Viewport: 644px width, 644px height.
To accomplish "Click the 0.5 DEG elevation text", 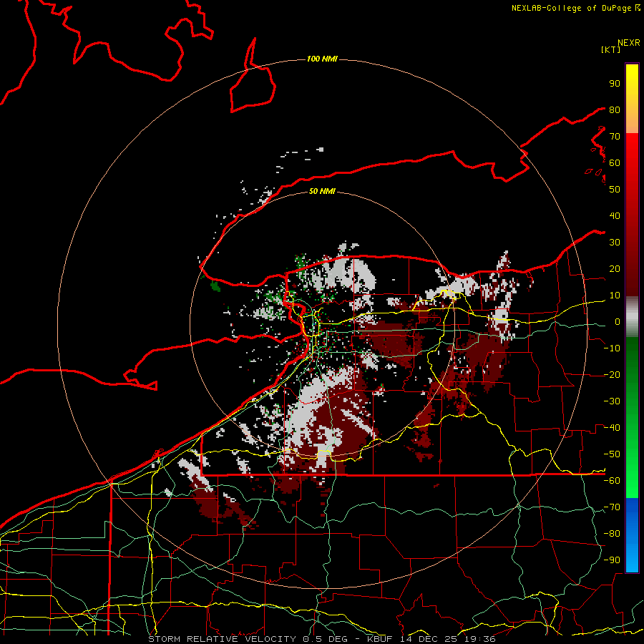I will pyautogui.click(x=326, y=639).
